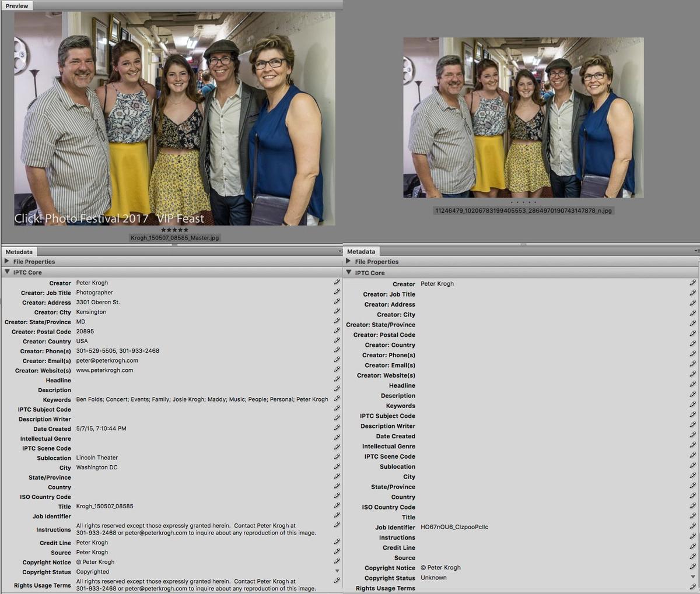Select the filename Krogh_150507_08585_Master.jpg
Image resolution: width=700 pixels, height=594 pixels.
coord(175,237)
